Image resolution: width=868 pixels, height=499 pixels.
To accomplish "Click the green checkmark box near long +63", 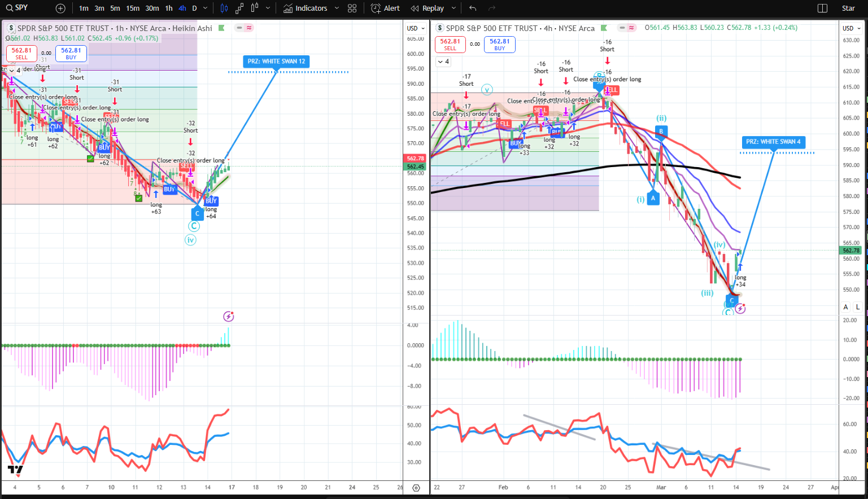I will tap(138, 198).
